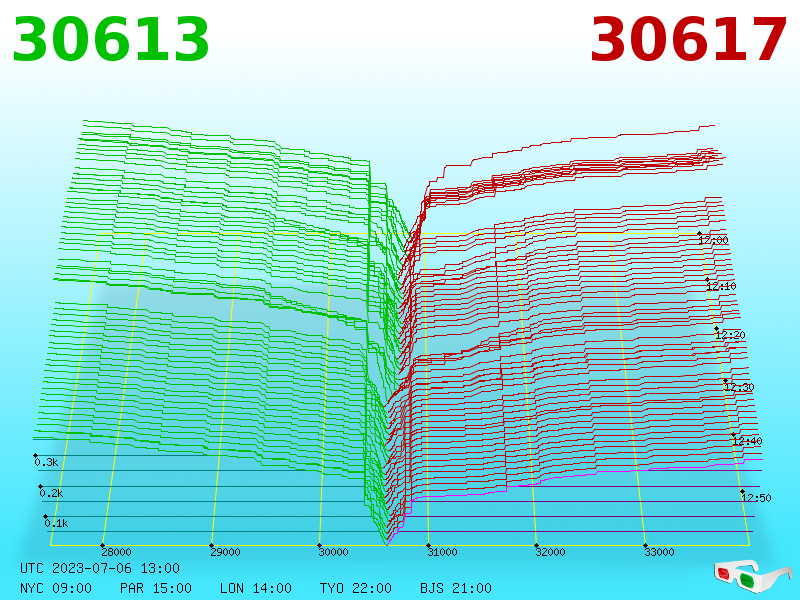Click the 12:00 time axis marker
Screen dimensions: 800x600
point(713,240)
